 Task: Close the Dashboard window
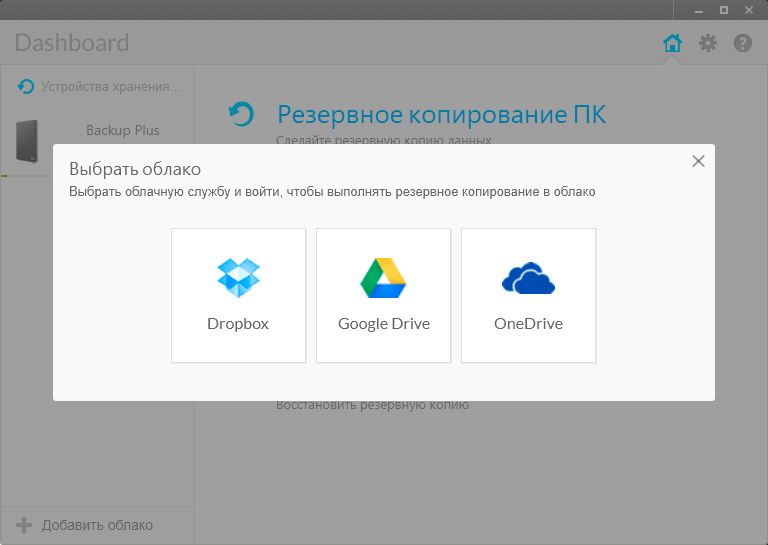pos(749,10)
